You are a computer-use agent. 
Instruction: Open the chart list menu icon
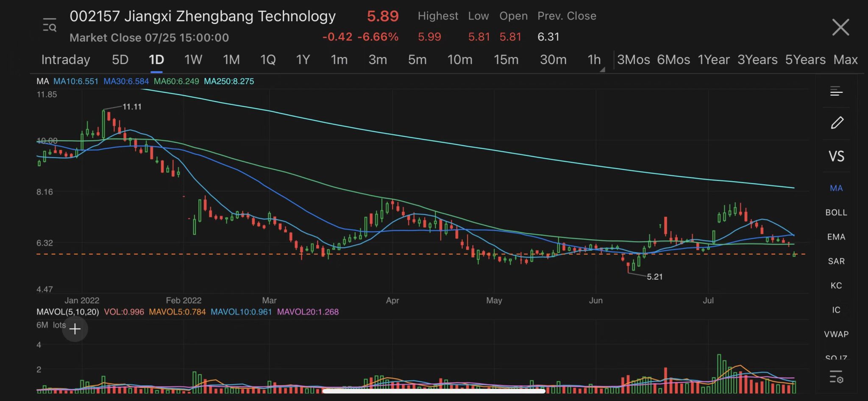pos(836,91)
